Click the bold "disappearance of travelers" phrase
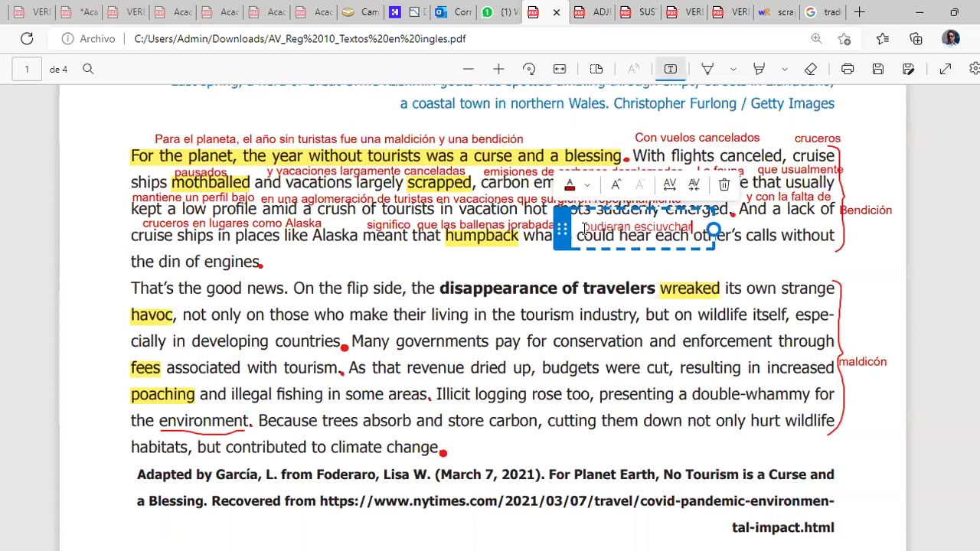Image resolution: width=980 pixels, height=551 pixels. (547, 288)
